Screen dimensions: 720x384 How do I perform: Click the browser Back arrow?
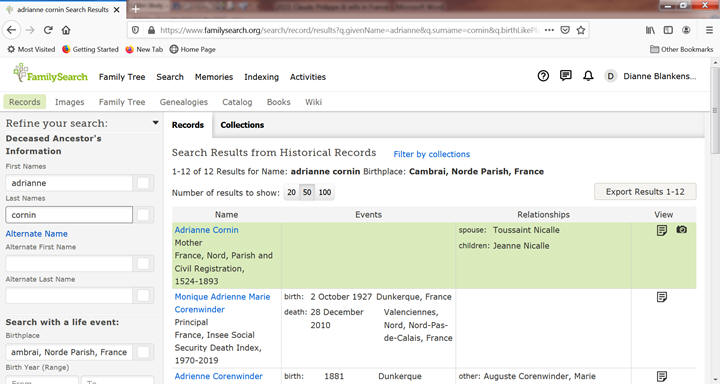[11, 30]
